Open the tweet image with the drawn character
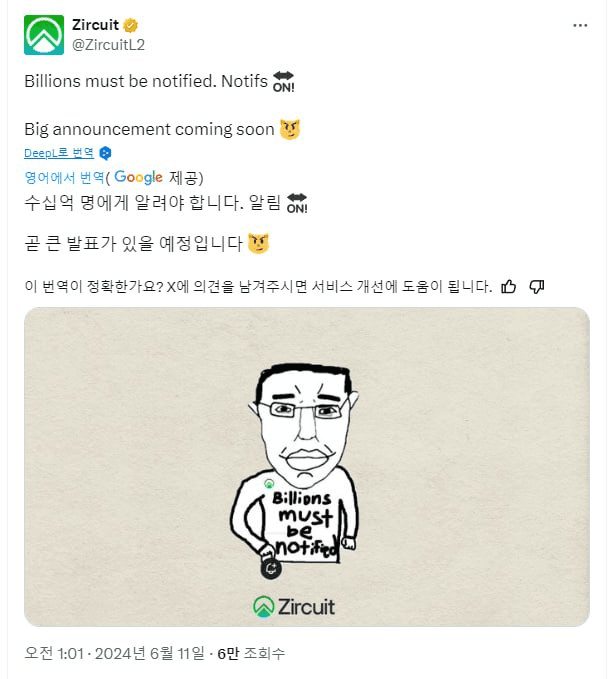The height and width of the screenshot is (679, 616). coord(306,466)
